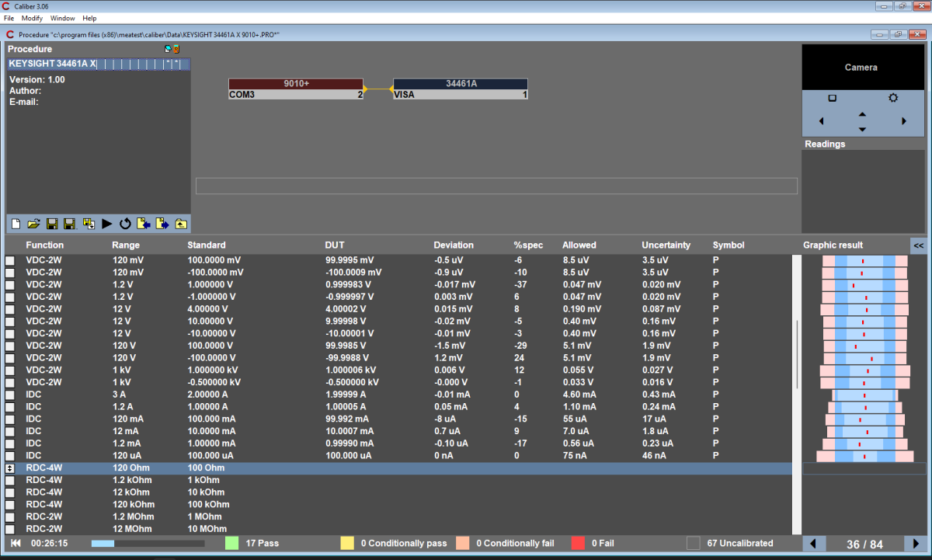Screen dimensions: 932x560
Task: Tick checkbox for VDC-2W 4.00000 V row
Action: coord(10,309)
